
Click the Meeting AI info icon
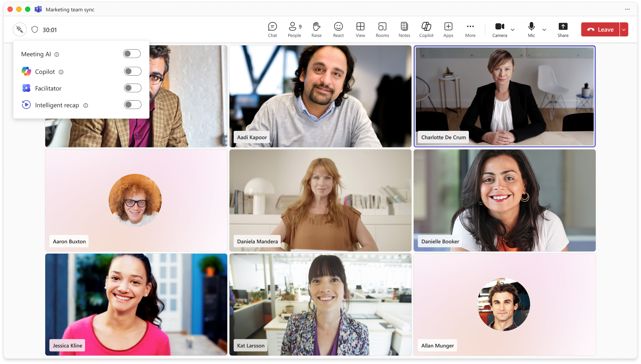57,54
